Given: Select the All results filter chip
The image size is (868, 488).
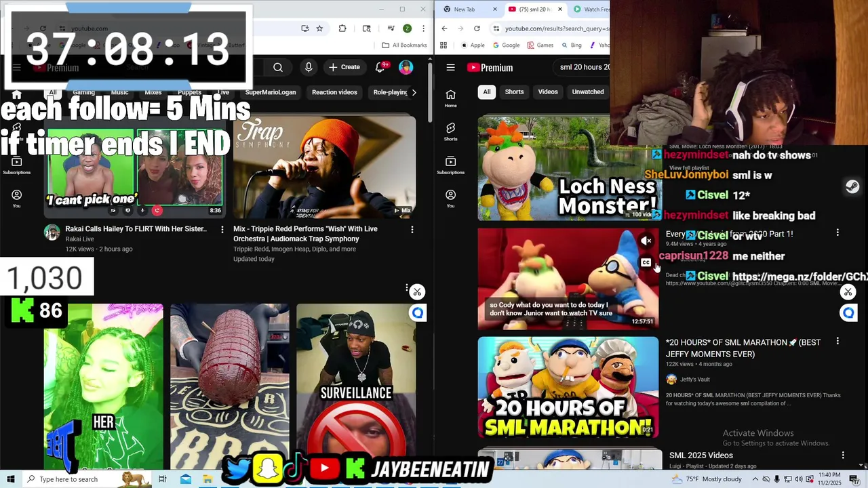Looking at the screenshot, I should [486, 92].
